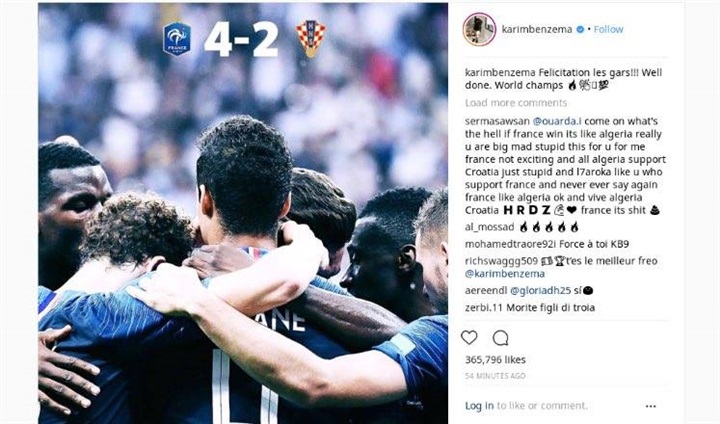Follow karimbenzema using the Follow link
This screenshot has height=424, width=720.
pos(608,29)
